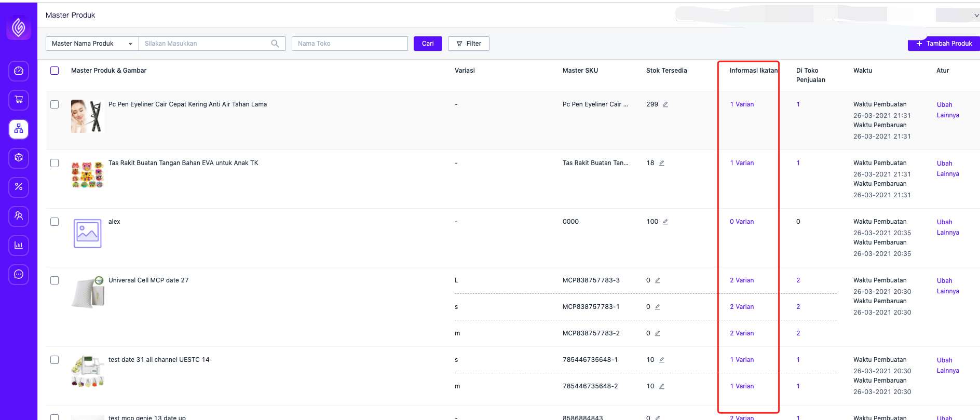Click the app logo in the sidebar

pos(19,27)
